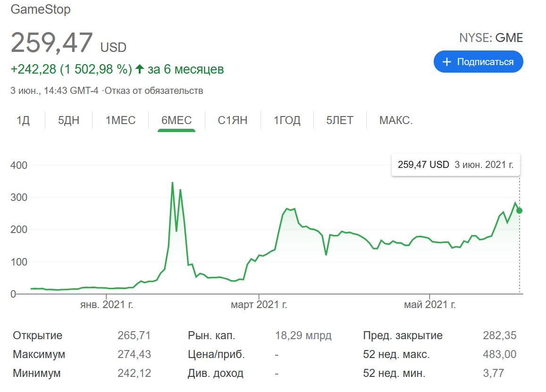
Task: Click the green upward arrow icon
Action: (139, 70)
